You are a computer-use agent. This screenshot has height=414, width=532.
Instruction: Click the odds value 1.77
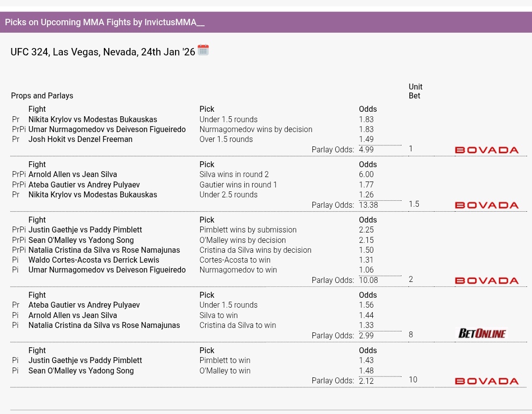click(366, 184)
